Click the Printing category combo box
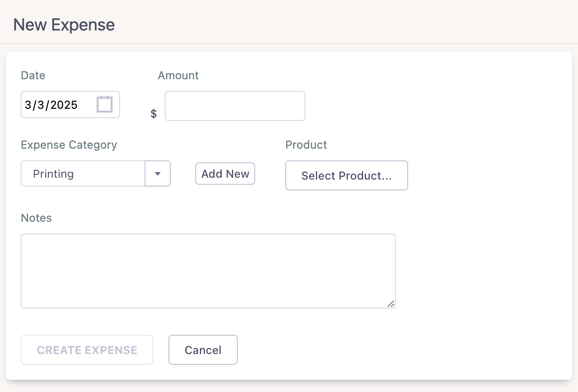Image resolution: width=578 pixels, height=392 pixels. tap(83, 174)
